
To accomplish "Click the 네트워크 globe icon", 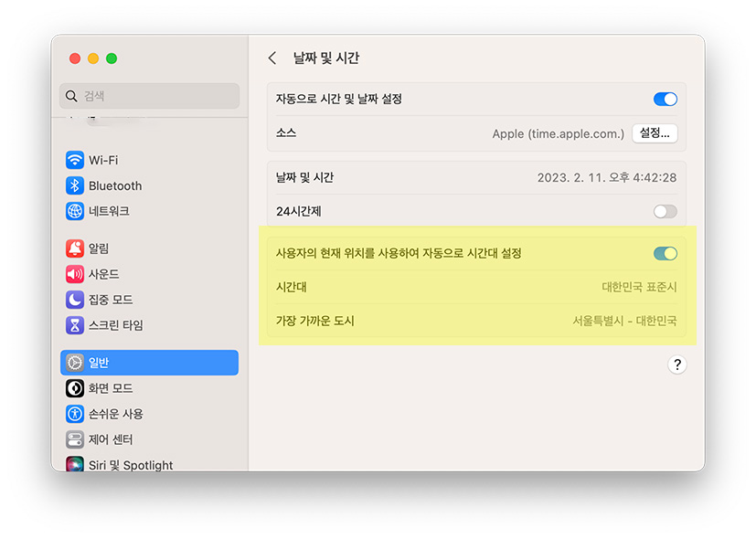I will [73, 211].
